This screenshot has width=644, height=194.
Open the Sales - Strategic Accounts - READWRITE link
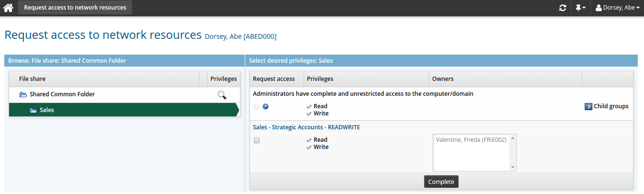coord(306,127)
